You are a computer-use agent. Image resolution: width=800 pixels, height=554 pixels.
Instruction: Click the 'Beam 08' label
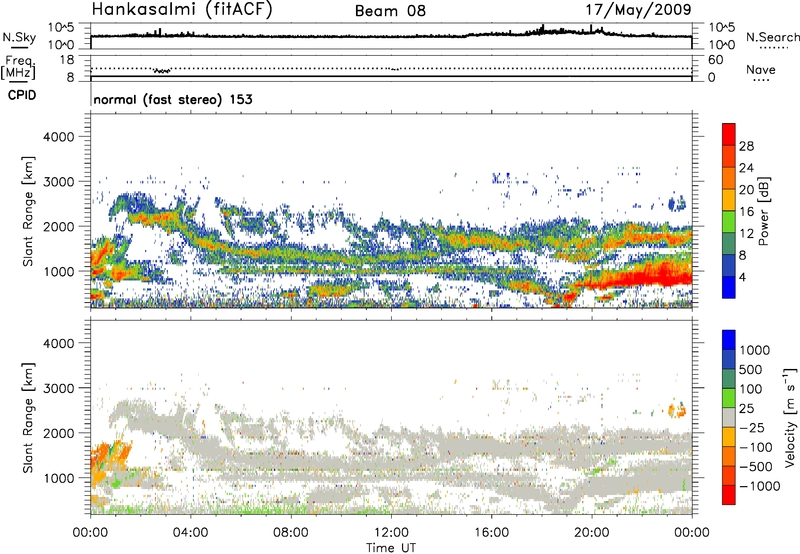[390, 11]
